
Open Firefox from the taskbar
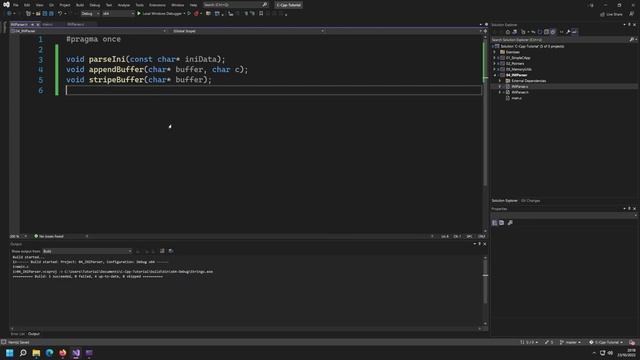pyautogui.click(x=62, y=353)
